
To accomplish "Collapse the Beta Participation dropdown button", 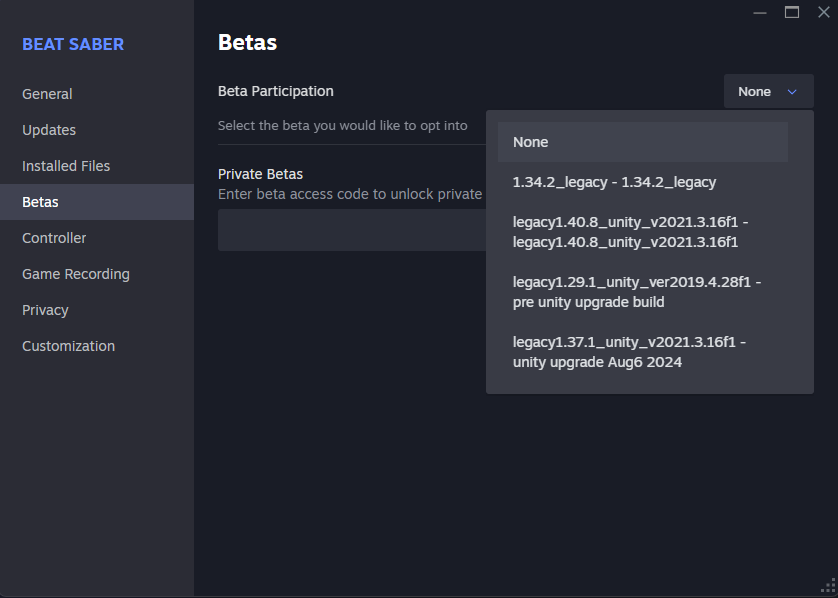I will coord(768,92).
